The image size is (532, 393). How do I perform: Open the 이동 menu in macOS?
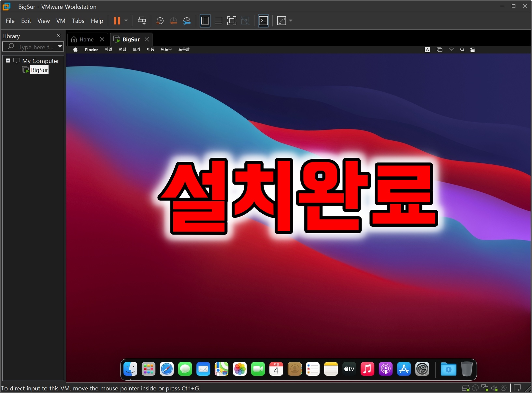[x=151, y=50]
